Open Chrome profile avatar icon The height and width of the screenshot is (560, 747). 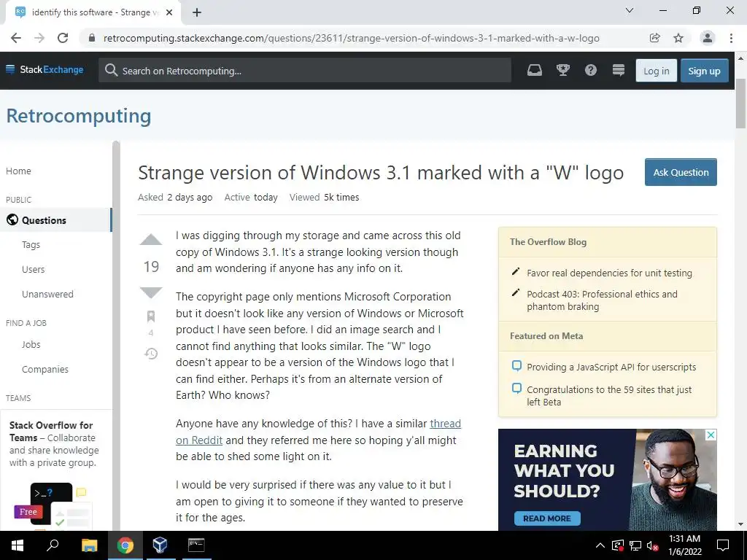coord(708,38)
